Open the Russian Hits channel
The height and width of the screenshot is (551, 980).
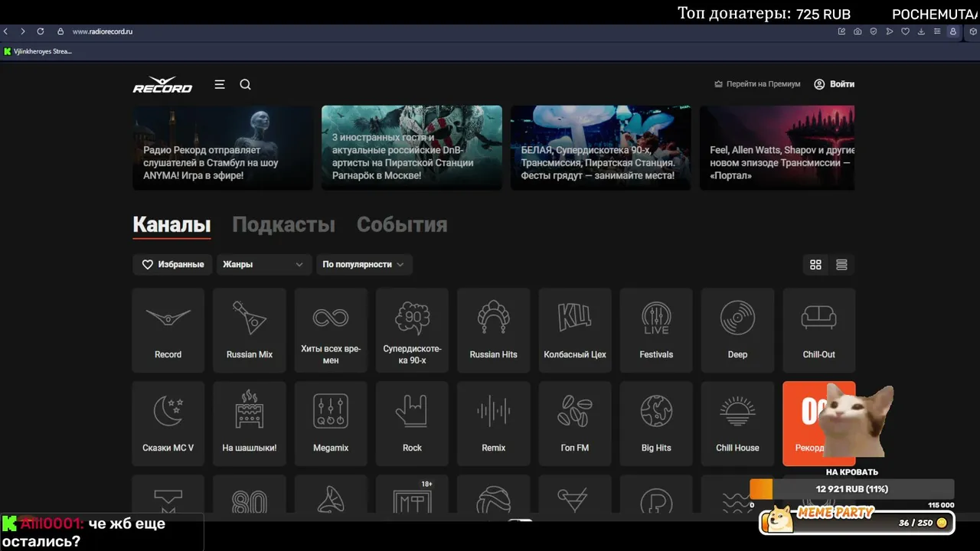point(494,330)
